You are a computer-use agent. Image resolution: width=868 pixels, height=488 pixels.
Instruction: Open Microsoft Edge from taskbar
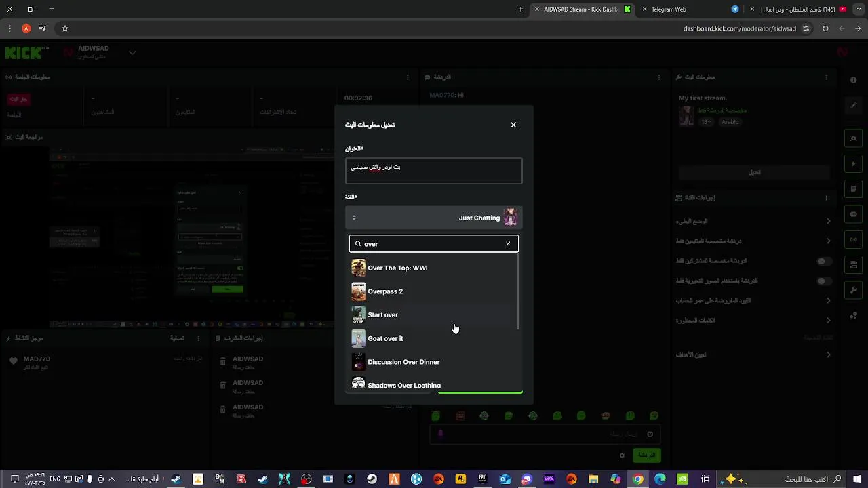click(660, 479)
